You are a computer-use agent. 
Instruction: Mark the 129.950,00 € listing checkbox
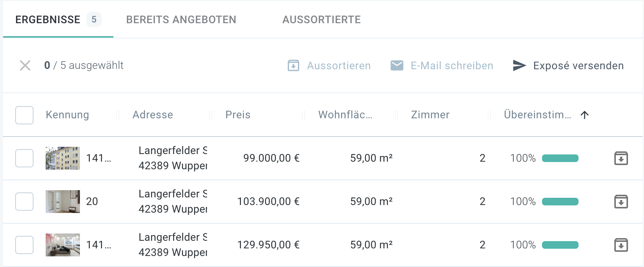coord(24,245)
